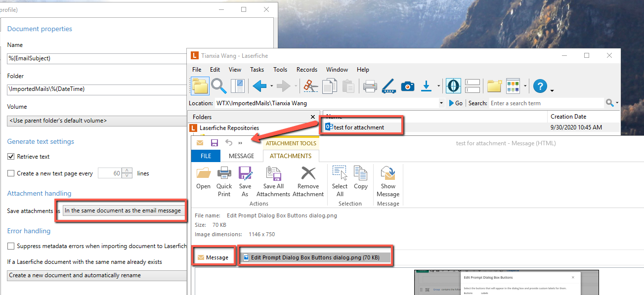Open the same-name document handling dropdown
Image resolution: width=644 pixels, height=295 pixels.
(97, 275)
